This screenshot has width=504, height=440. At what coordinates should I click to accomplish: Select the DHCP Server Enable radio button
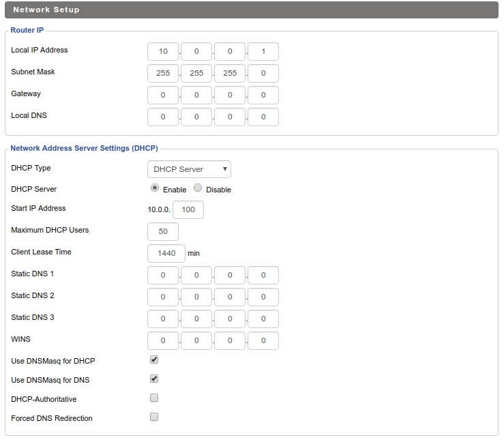click(x=155, y=188)
